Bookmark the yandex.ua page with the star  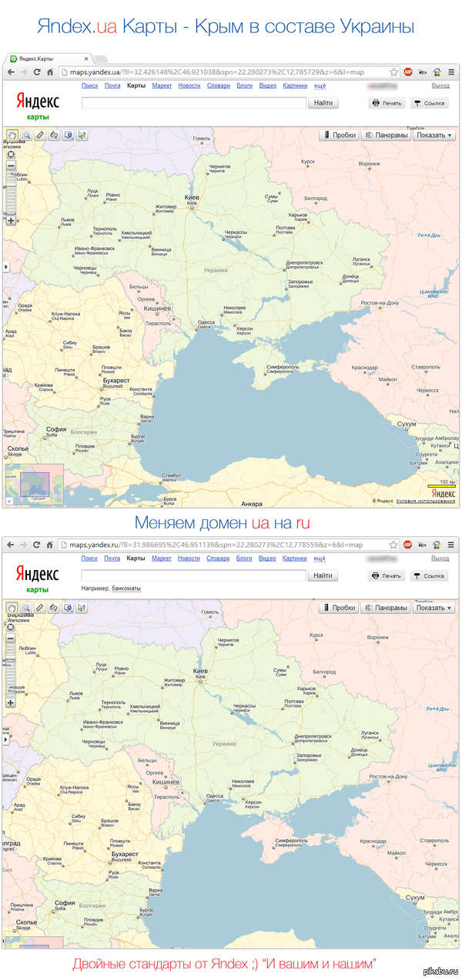point(393,72)
